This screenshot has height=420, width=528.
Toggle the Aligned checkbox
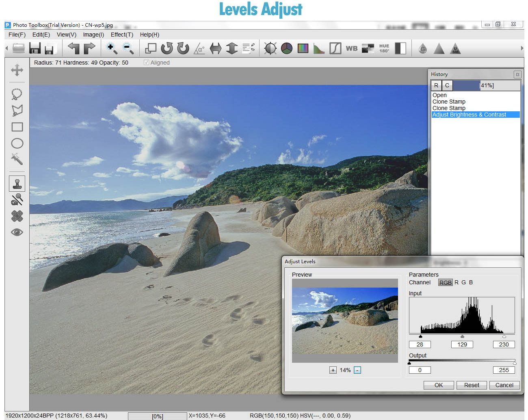coord(147,63)
